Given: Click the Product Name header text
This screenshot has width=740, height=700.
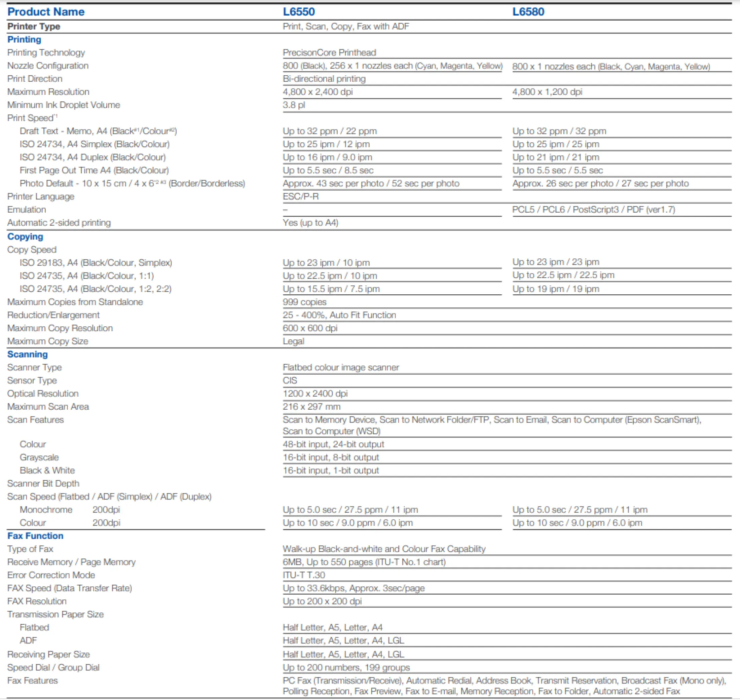Looking at the screenshot, I should point(46,12).
